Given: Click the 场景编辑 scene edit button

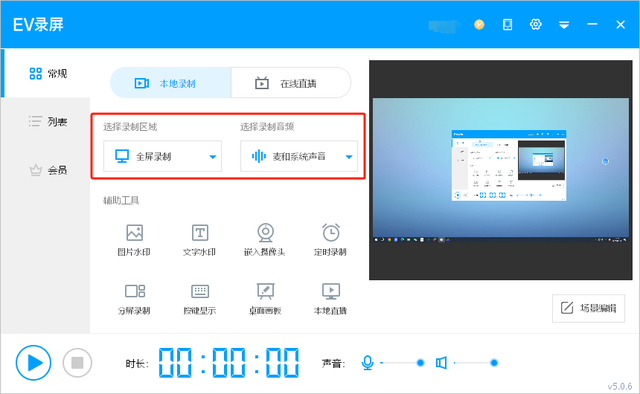Looking at the screenshot, I should (x=588, y=308).
